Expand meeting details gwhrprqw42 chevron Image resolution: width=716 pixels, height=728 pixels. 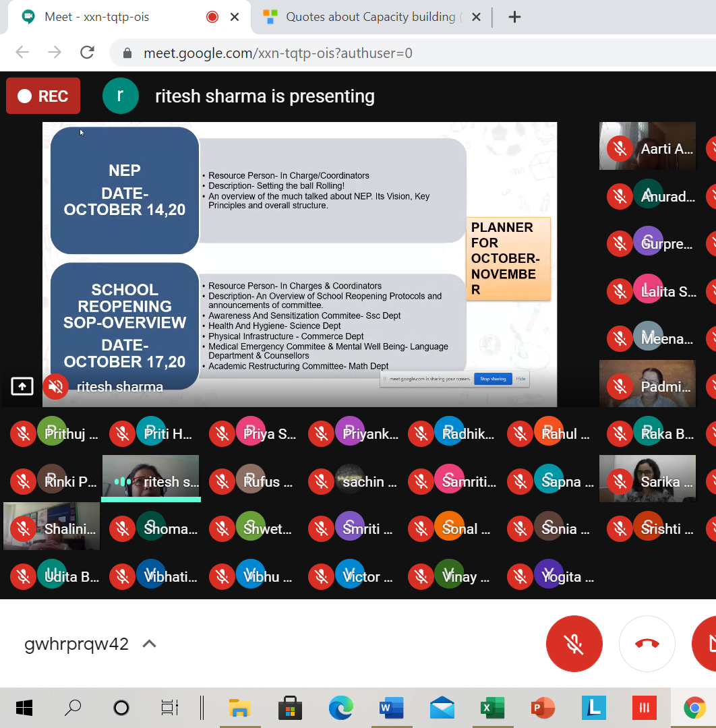tap(149, 644)
